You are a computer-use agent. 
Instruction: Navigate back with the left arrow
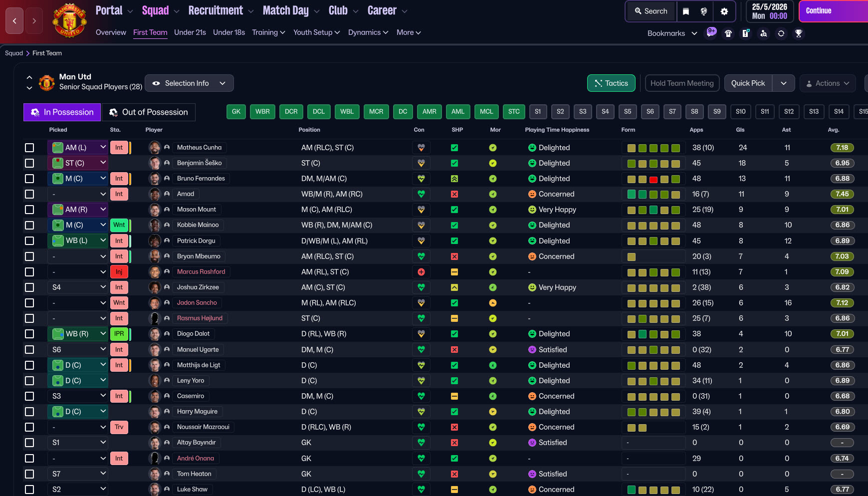tap(14, 21)
